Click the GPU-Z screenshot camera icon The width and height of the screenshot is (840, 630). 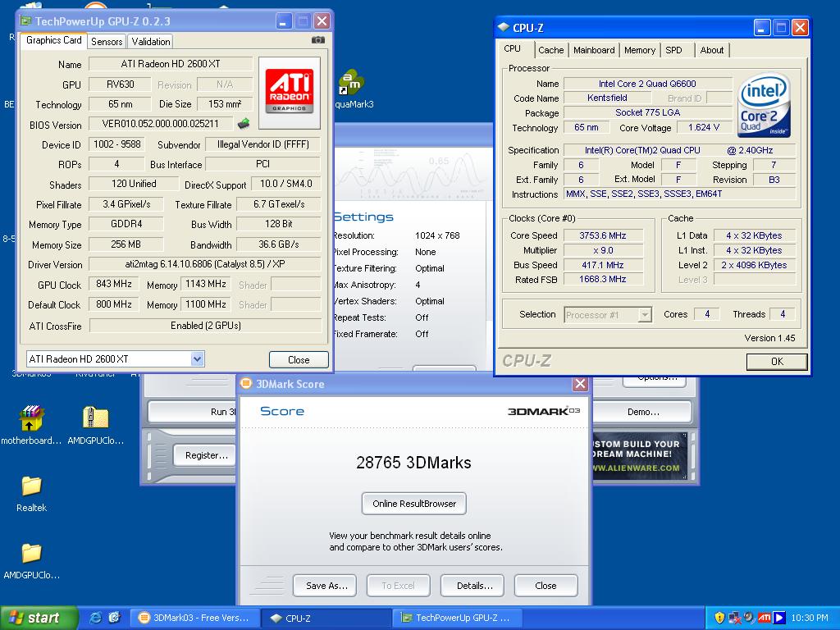(x=317, y=40)
